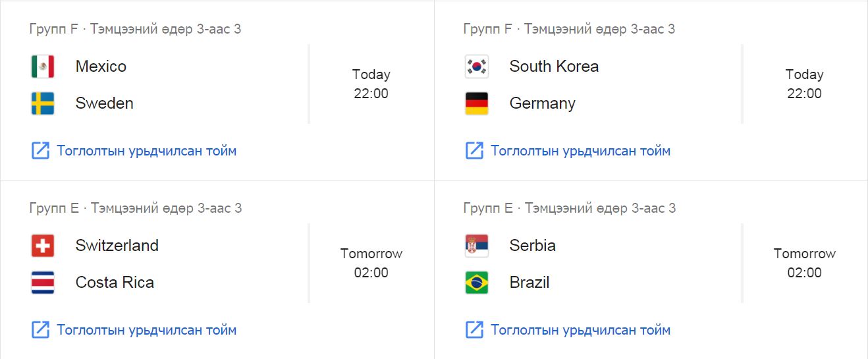Image resolution: width=868 pixels, height=359 pixels.
Task: Open match preview link for South Korea vs Germany
Action: 568,151
